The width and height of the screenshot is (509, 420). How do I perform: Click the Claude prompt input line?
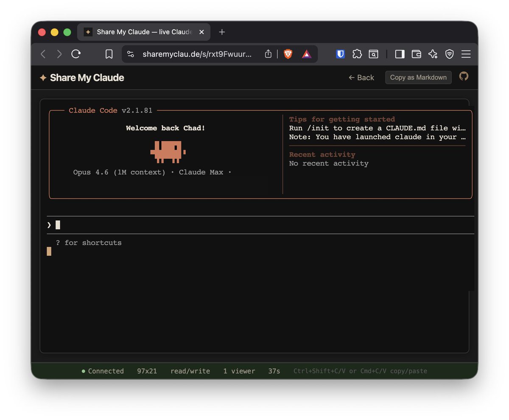click(260, 225)
